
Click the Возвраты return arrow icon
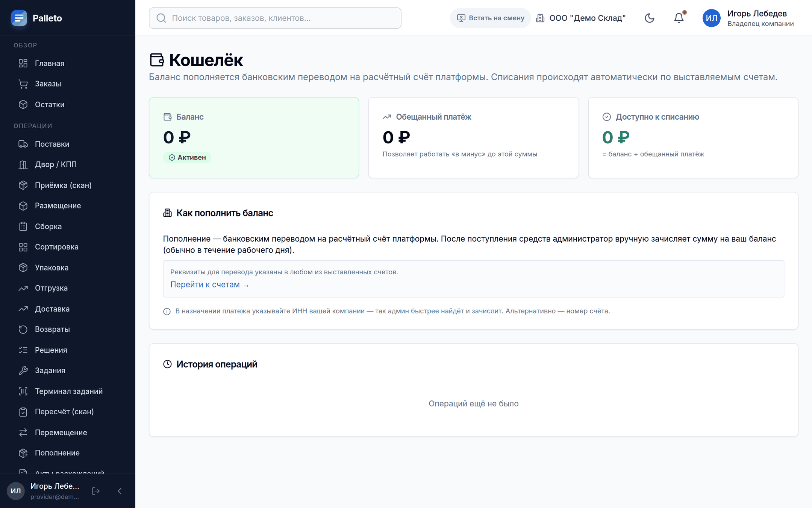23,329
